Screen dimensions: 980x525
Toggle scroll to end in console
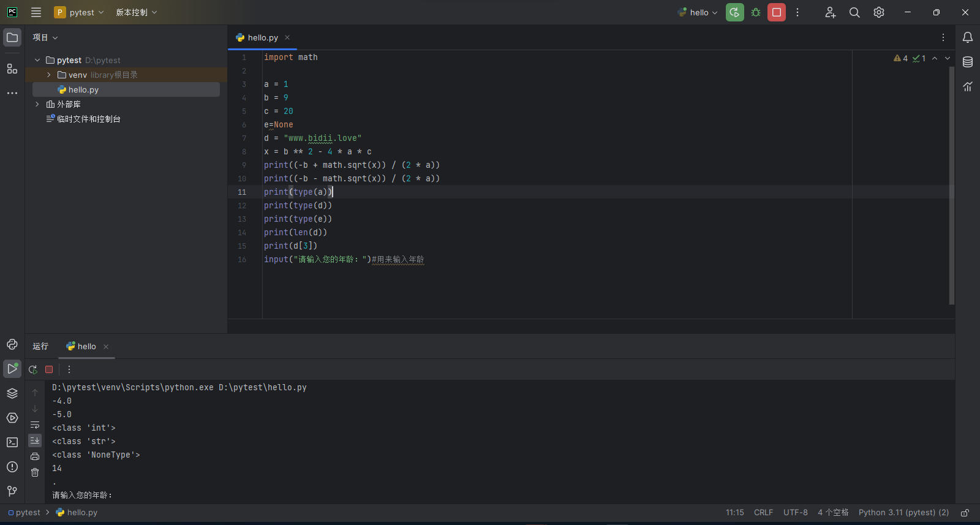tap(35, 440)
